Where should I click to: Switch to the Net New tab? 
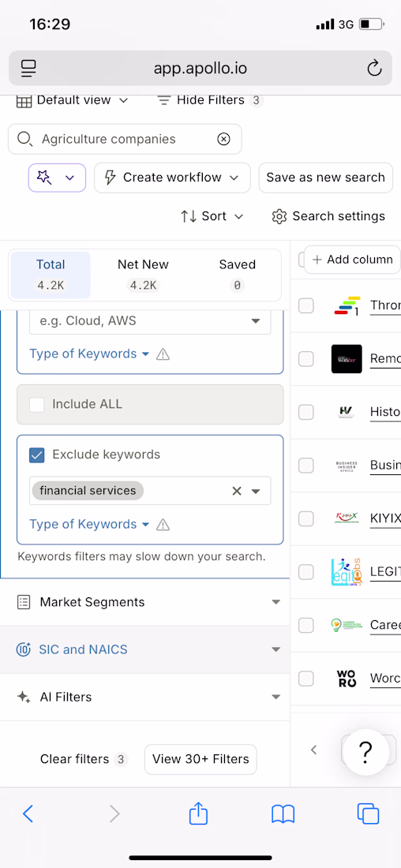click(x=143, y=275)
